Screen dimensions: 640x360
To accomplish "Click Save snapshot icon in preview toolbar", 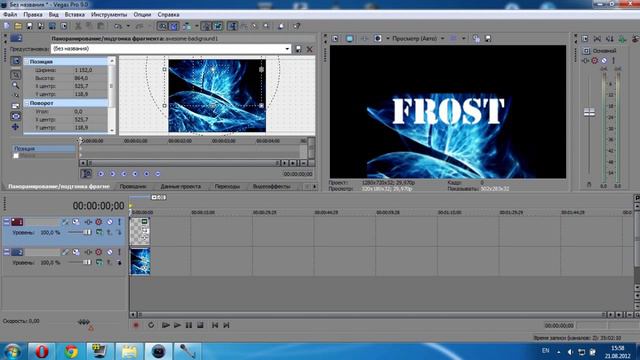I will click(488, 38).
